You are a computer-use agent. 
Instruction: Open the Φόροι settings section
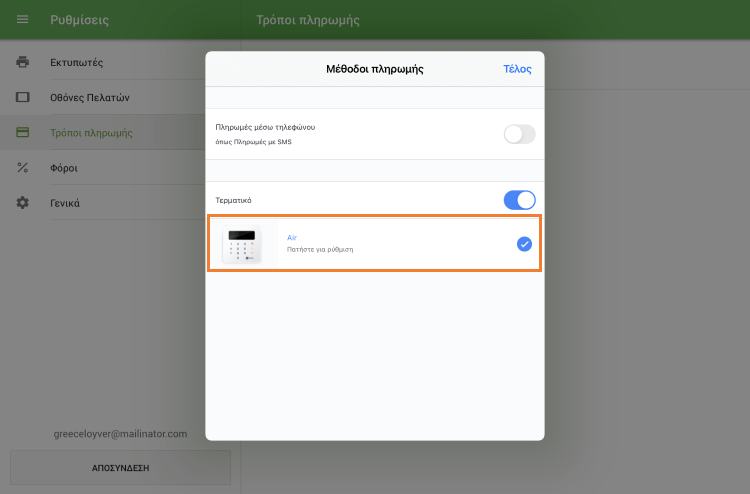point(64,168)
